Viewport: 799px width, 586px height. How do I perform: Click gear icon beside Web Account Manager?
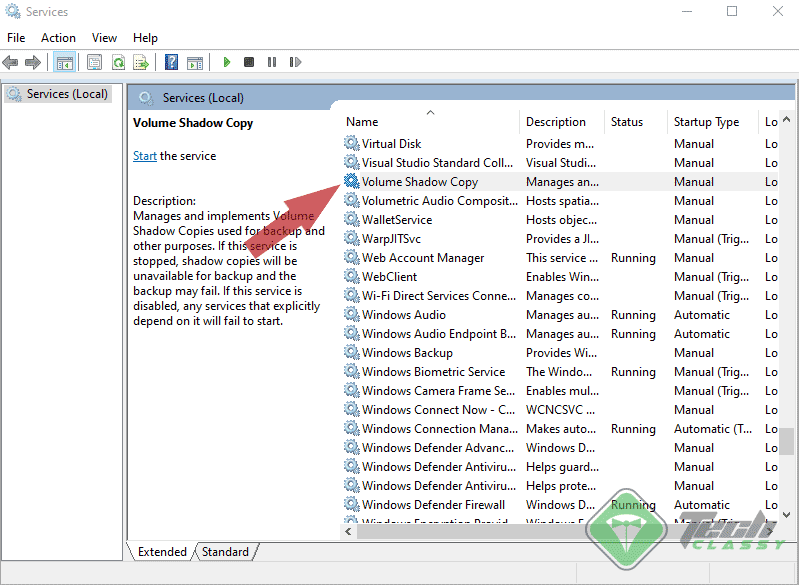point(352,257)
